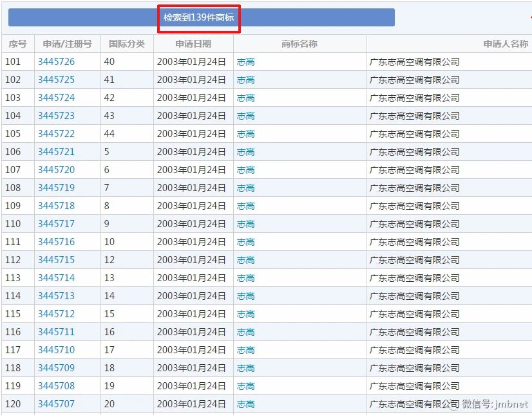Click 志高 trademark name in row 115

[x=245, y=313]
